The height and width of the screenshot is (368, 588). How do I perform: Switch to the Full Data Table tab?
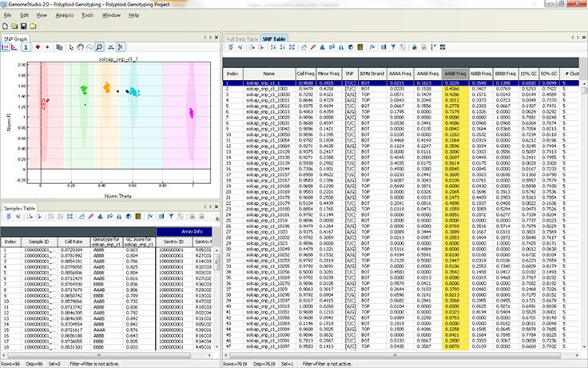click(241, 38)
